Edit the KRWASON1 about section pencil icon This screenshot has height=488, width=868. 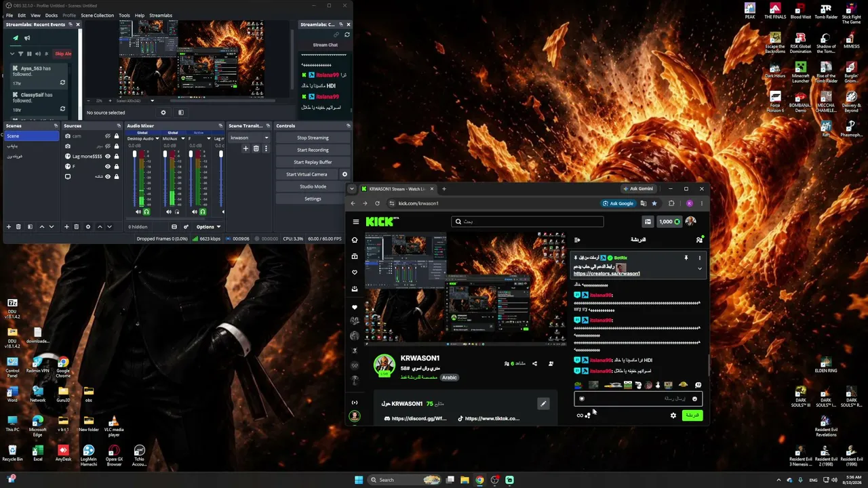(x=543, y=404)
